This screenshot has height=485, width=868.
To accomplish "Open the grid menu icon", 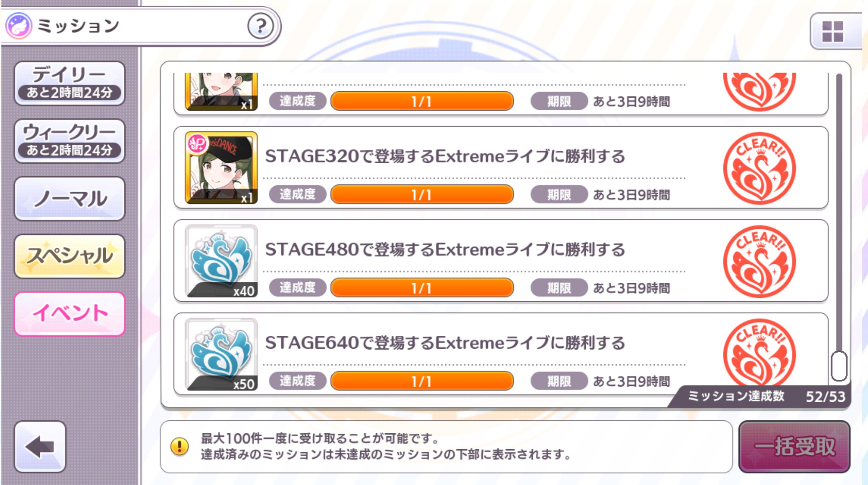I will (x=833, y=31).
